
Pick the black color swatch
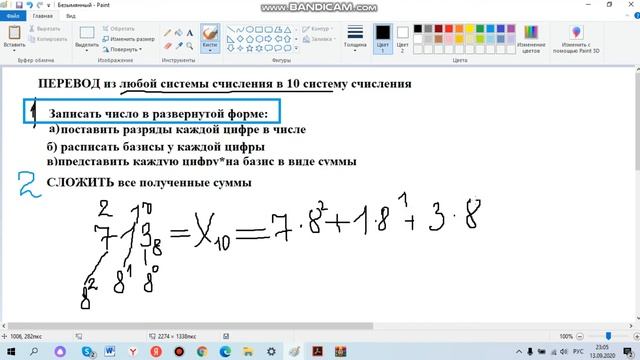[x=418, y=29]
